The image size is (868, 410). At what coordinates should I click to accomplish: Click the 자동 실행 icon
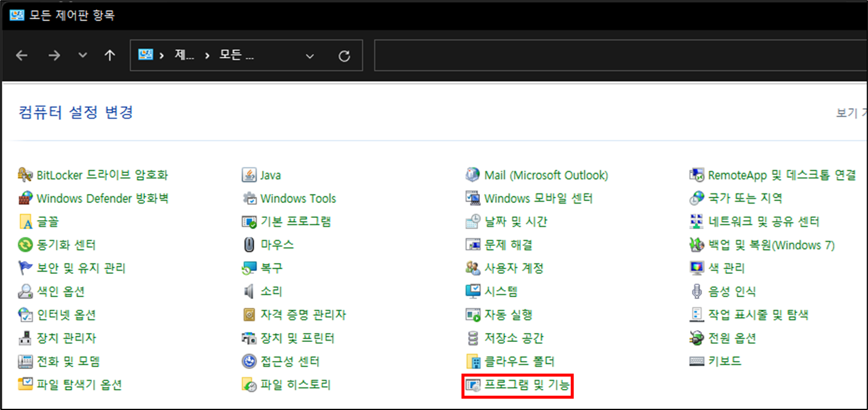coord(473,315)
